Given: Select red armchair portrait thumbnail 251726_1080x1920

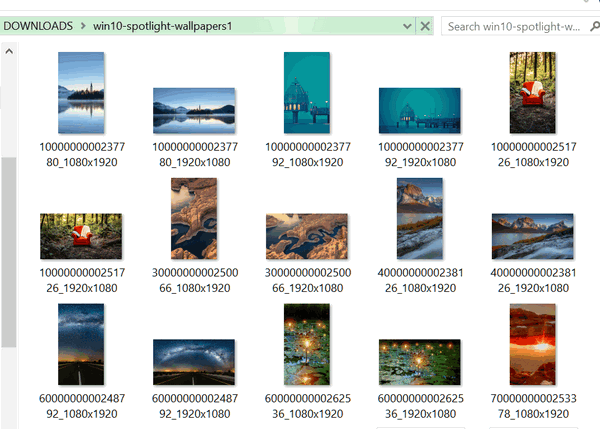Looking at the screenshot, I should pyautogui.click(x=533, y=93).
